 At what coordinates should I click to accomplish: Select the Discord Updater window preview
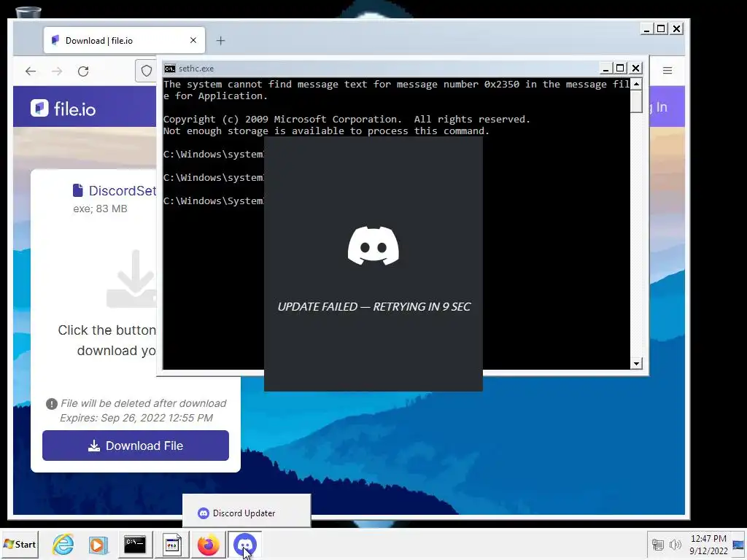click(247, 511)
